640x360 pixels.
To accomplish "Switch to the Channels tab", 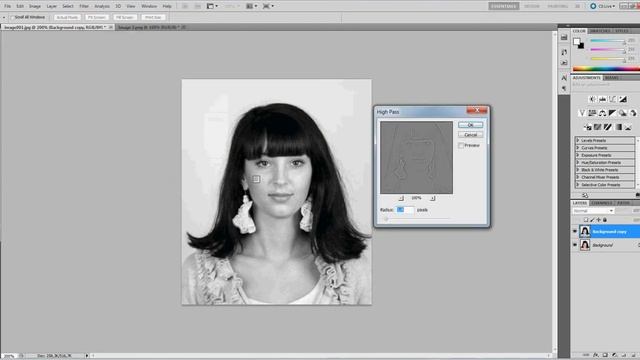I will point(602,203).
